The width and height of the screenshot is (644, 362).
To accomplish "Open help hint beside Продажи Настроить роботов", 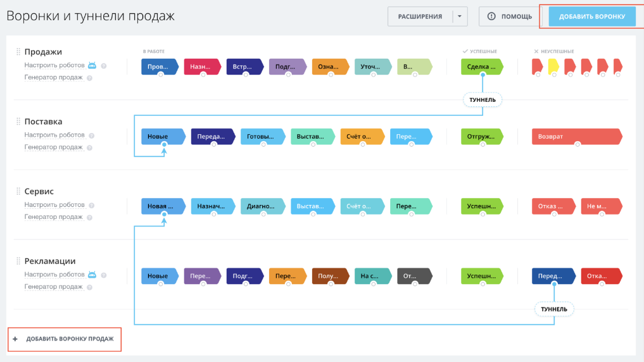I will 104,66.
